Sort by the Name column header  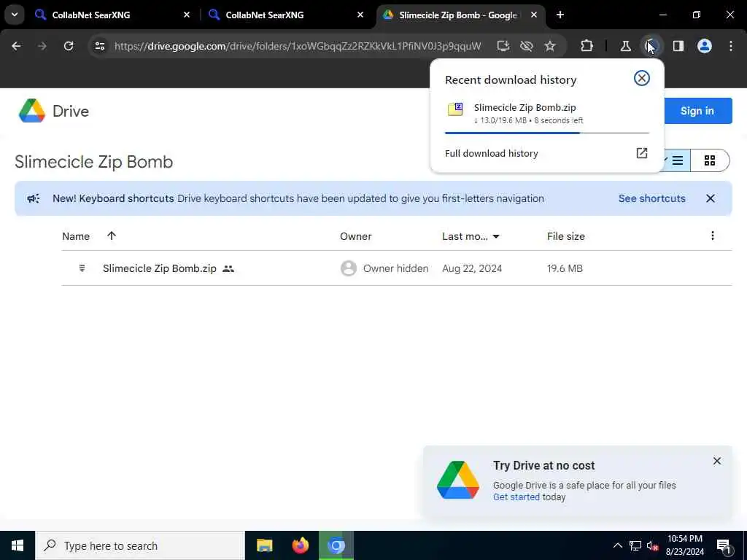coord(76,236)
